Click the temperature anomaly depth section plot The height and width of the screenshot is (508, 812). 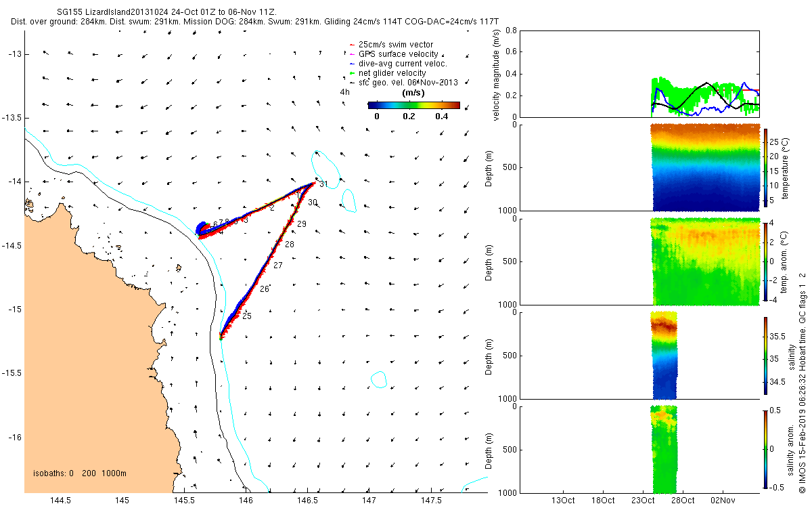pyautogui.click(x=641, y=261)
